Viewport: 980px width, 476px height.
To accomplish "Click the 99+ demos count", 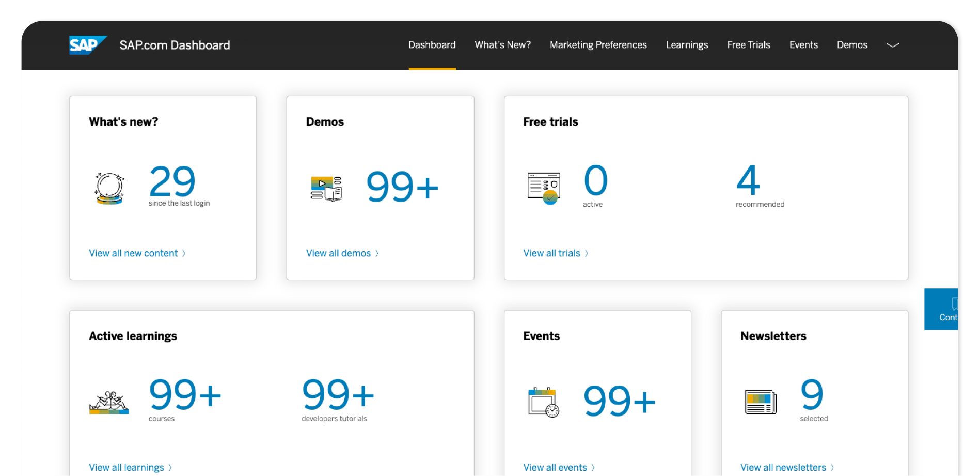I will [x=402, y=187].
